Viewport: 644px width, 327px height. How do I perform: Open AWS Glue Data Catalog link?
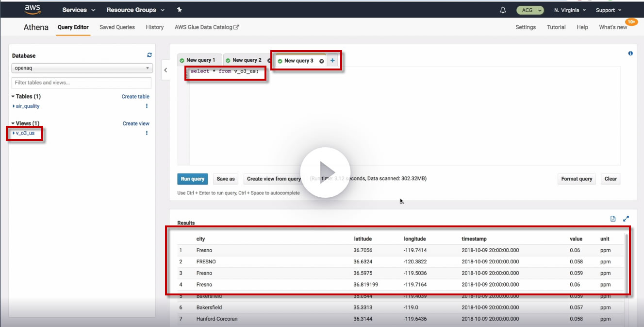coord(207,27)
